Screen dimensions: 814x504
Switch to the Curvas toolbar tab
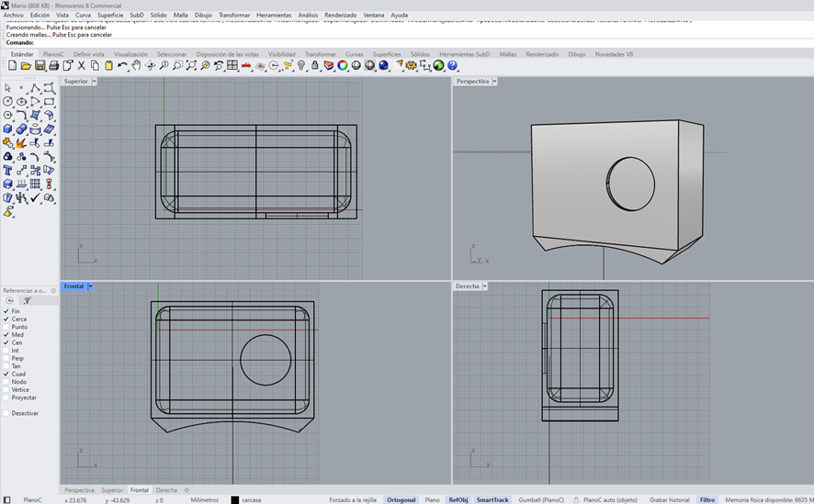(x=354, y=54)
